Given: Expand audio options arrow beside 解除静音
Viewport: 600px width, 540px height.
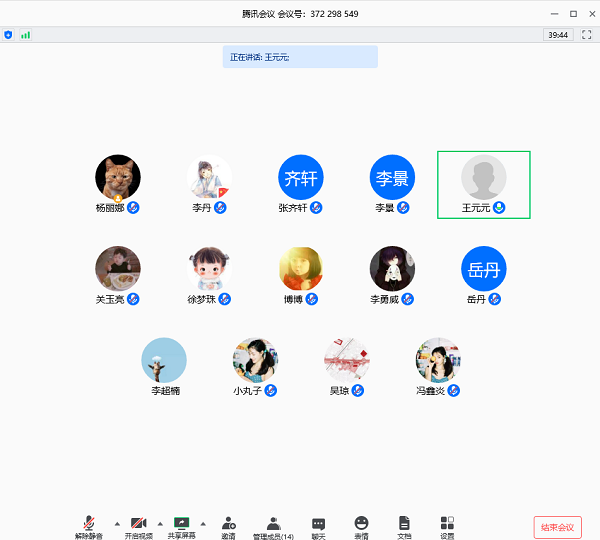Looking at the screenshot, I should [x=116, y=522].
